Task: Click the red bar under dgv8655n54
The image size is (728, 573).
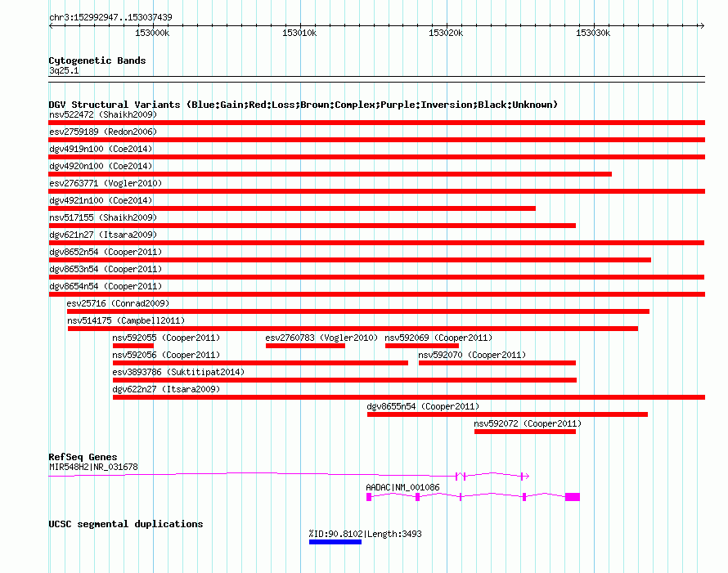Action: (507, 414)
